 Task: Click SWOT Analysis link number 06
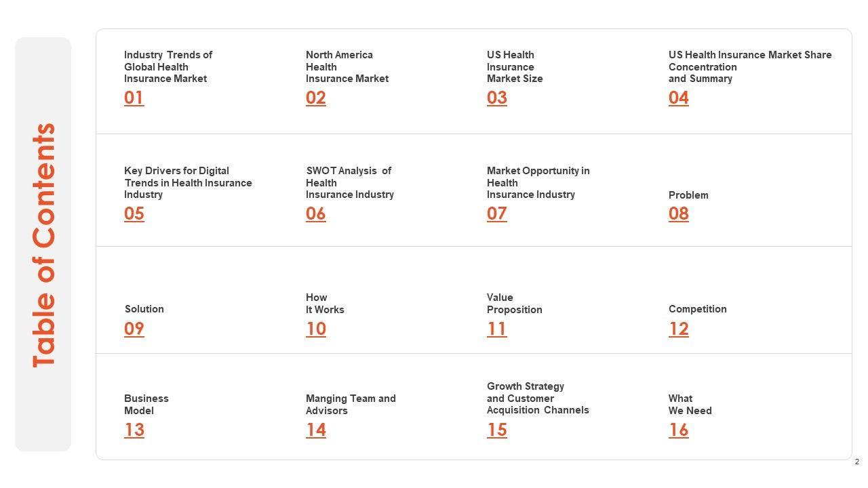[x=315, y=213]
